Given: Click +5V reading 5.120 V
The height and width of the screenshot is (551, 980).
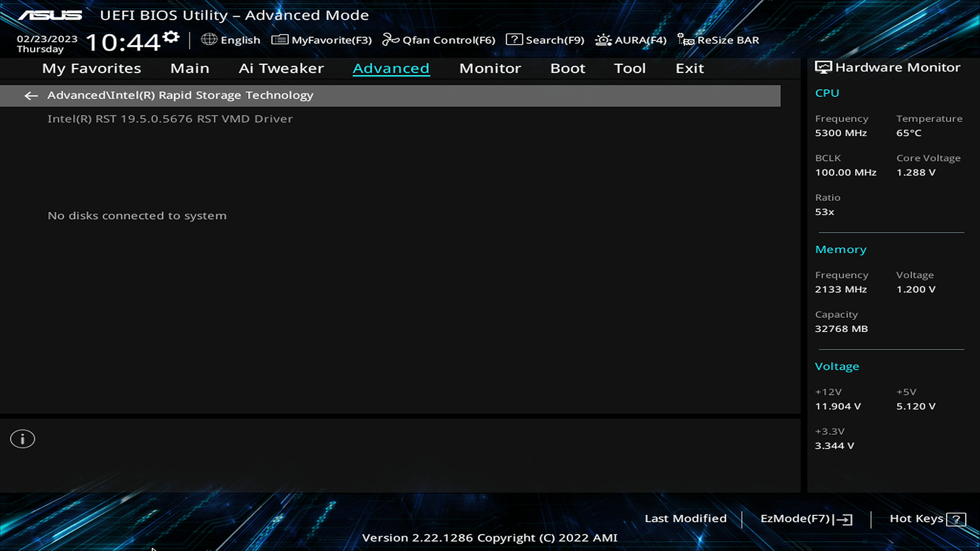Looking at the screenshot, I should pos(916,407).
